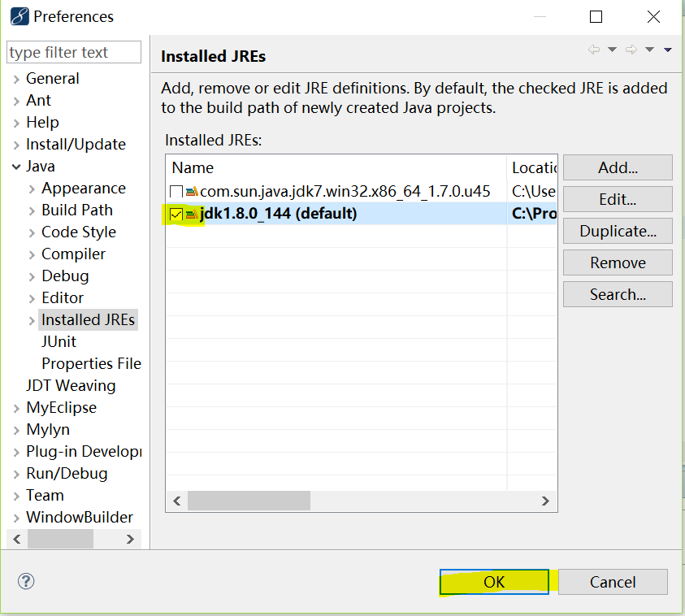
Task: Click the tree panel scroll left arrow
Action: coord(17,539)
